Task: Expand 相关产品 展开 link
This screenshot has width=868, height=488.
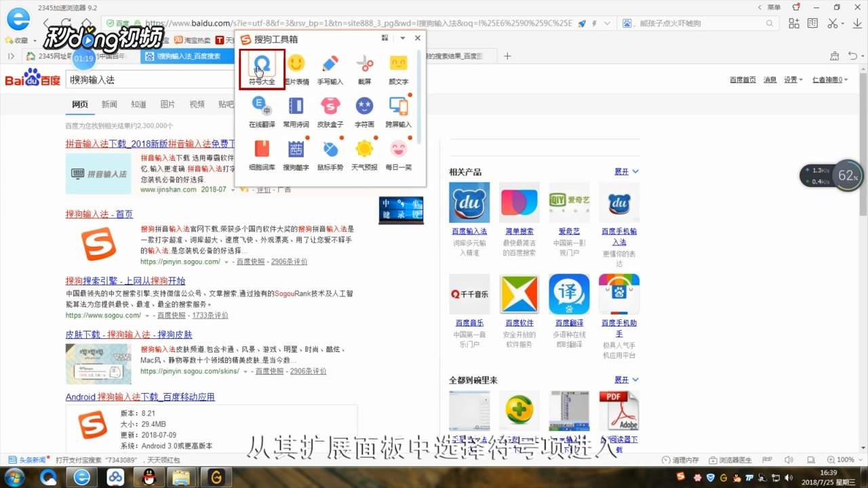Action: tap(627, 172)
